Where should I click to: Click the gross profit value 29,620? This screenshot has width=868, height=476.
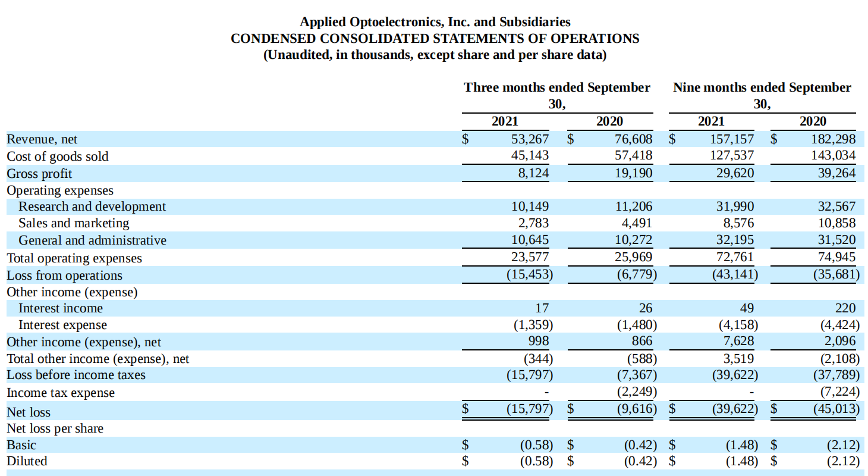[x=735, y=173]
